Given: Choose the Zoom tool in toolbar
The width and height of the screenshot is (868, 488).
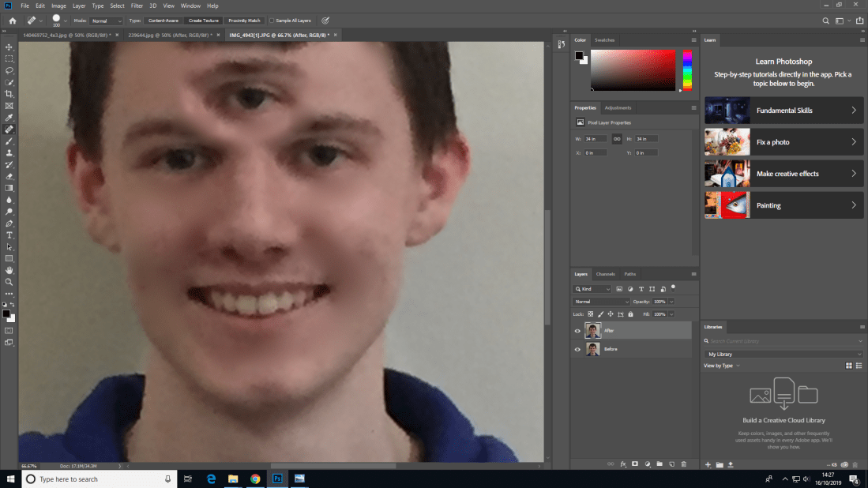Looking at the screenshot, I should (9, 282).
